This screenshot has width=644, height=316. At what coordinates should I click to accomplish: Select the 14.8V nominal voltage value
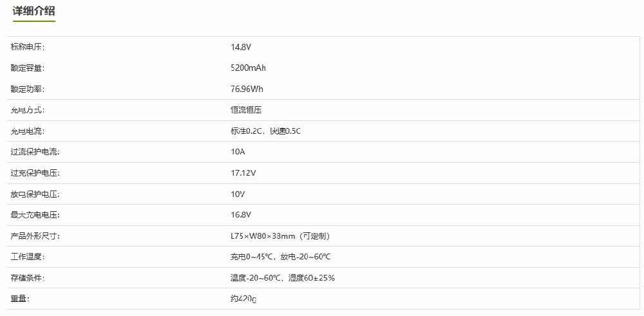tap(241, 47)
